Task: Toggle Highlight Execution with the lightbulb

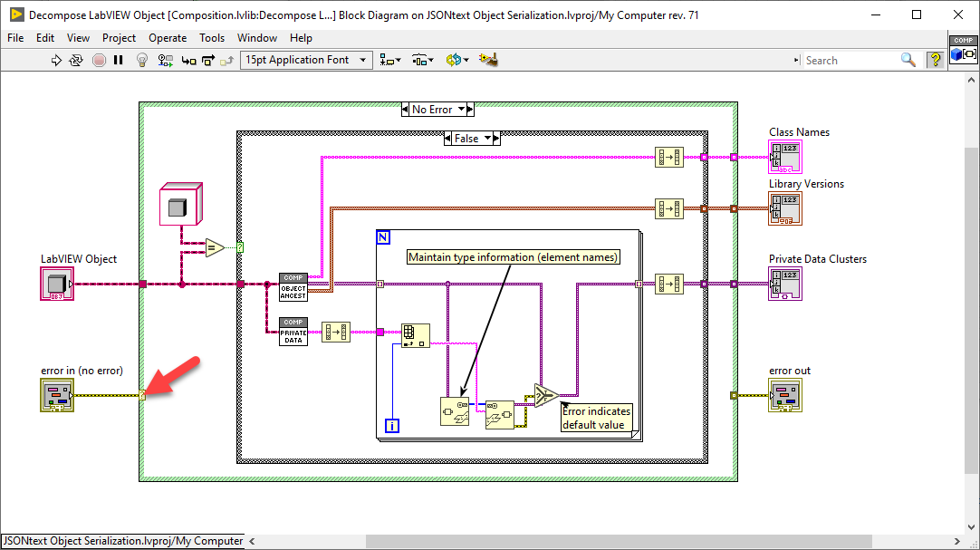Action: 141,60
